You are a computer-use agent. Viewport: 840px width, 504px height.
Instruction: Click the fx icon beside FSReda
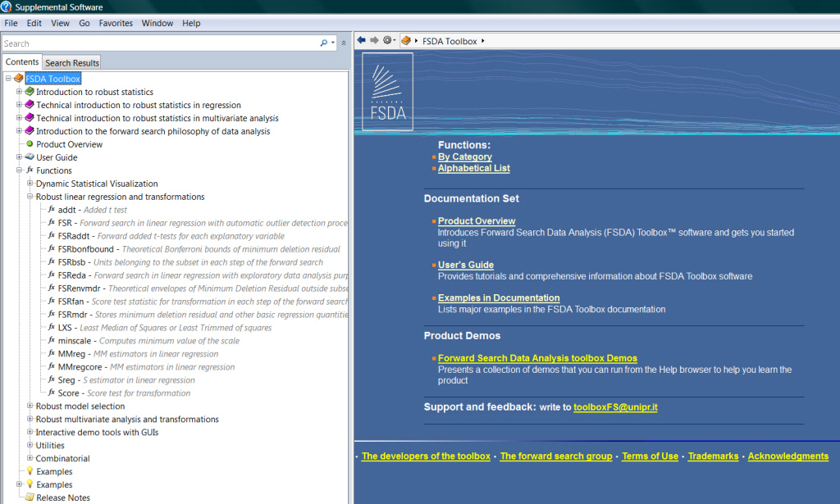point(52,275)
